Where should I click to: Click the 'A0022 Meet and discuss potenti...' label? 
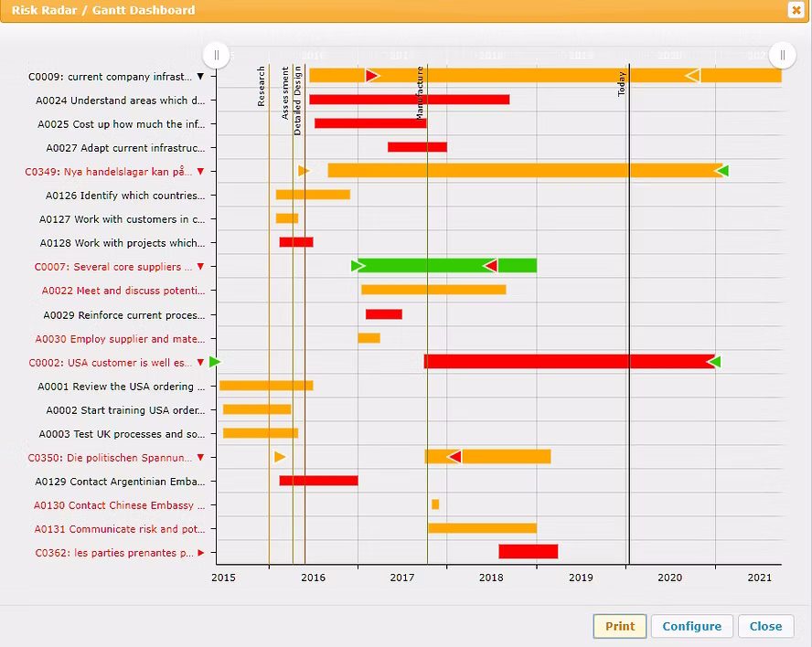[x=123, y=291]
